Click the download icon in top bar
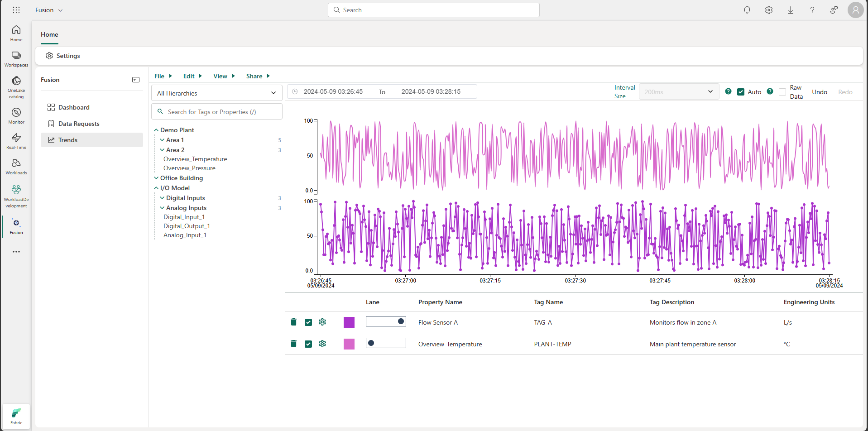This screenshot has height=431, width=868. click(x=791, y=10)
